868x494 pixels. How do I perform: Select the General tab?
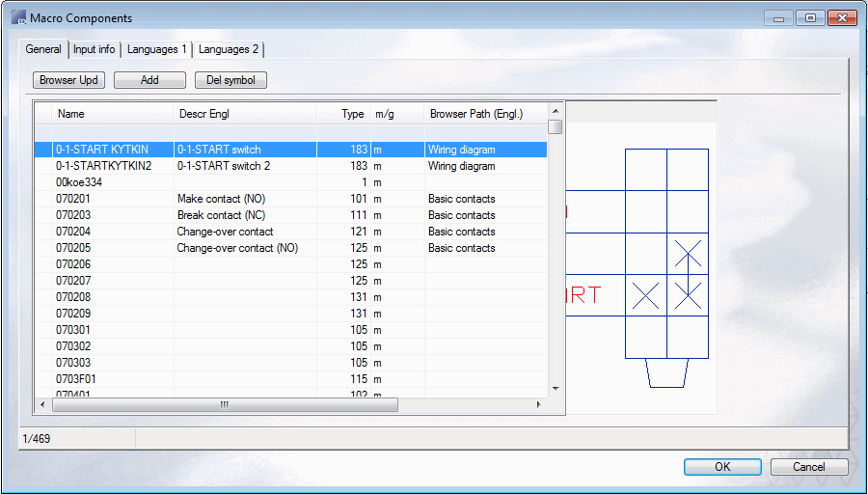coord(43,49)
